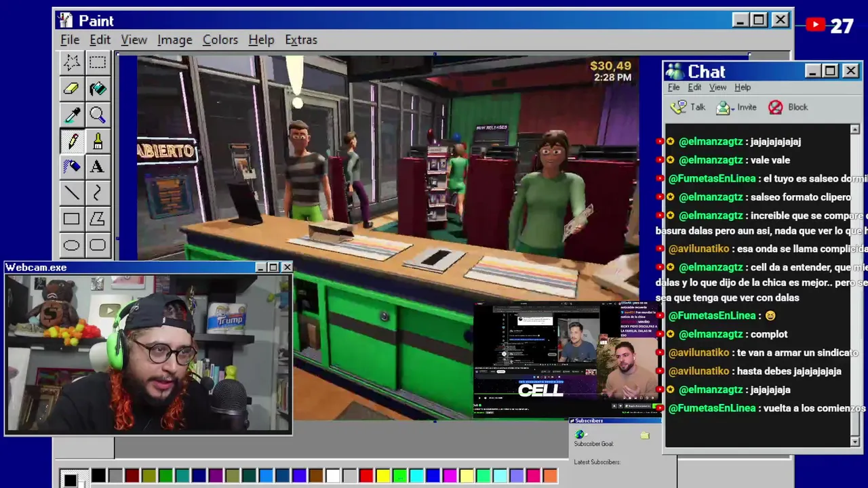Click the Chat scrollbar down arrow
This screenshot has width=868, height=488.
pyautogui.click(x=854, y=441)
